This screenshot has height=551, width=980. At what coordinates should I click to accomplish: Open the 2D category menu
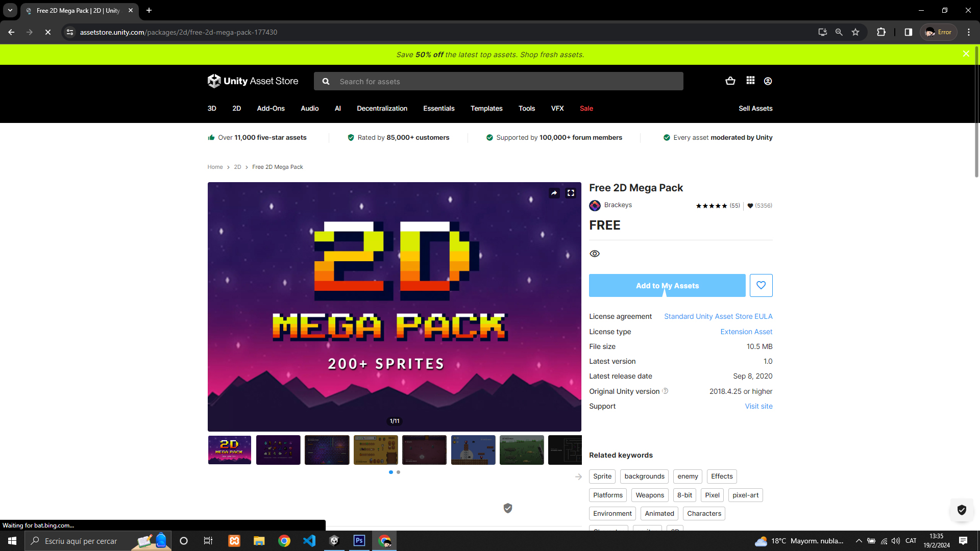236,109
